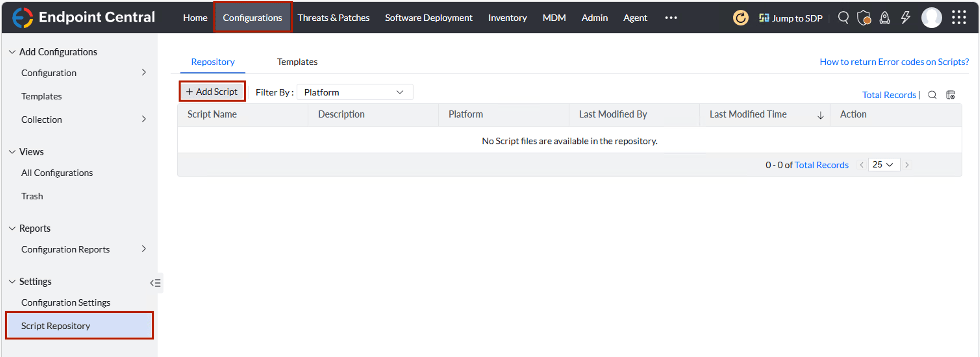The height and width of the screenshot is (357, 980).
Task: Open the Agent menu
Action: point(635,18)
